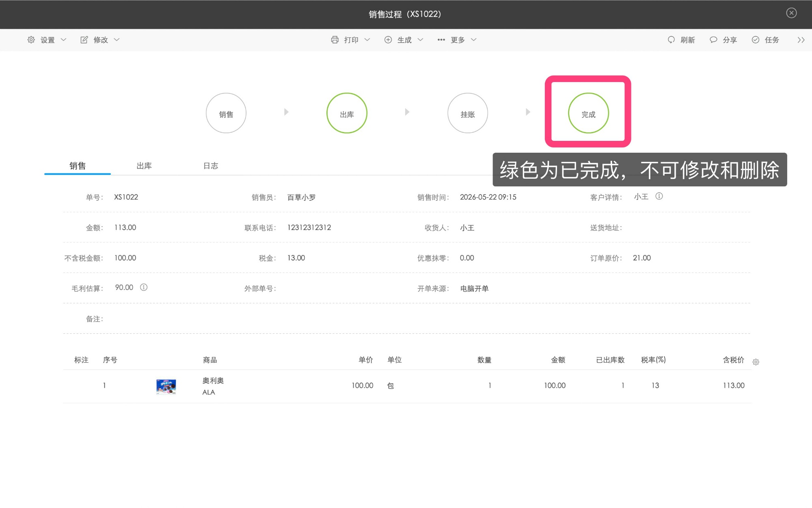This screenshot has height=508, width=812.
Task: Expand the 修改 dropdown arrow
Action: pos(117,40)
